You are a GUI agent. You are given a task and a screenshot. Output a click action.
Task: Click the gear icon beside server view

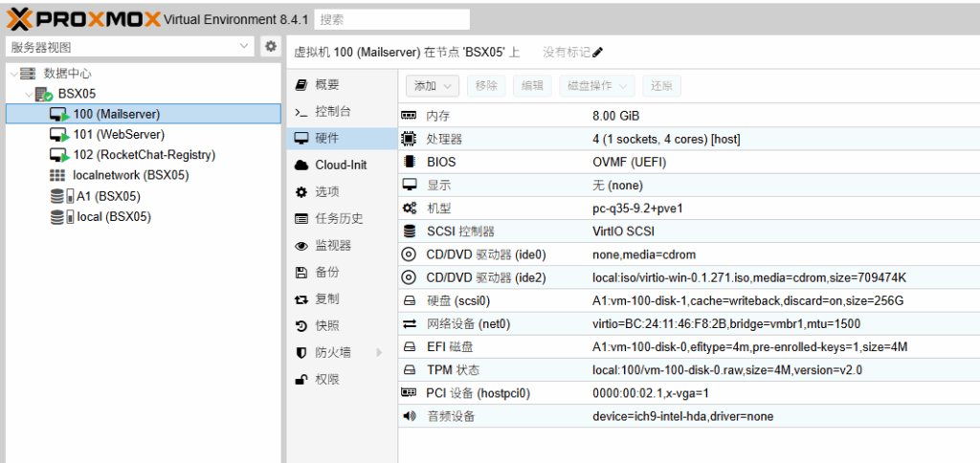coord(271,47)
